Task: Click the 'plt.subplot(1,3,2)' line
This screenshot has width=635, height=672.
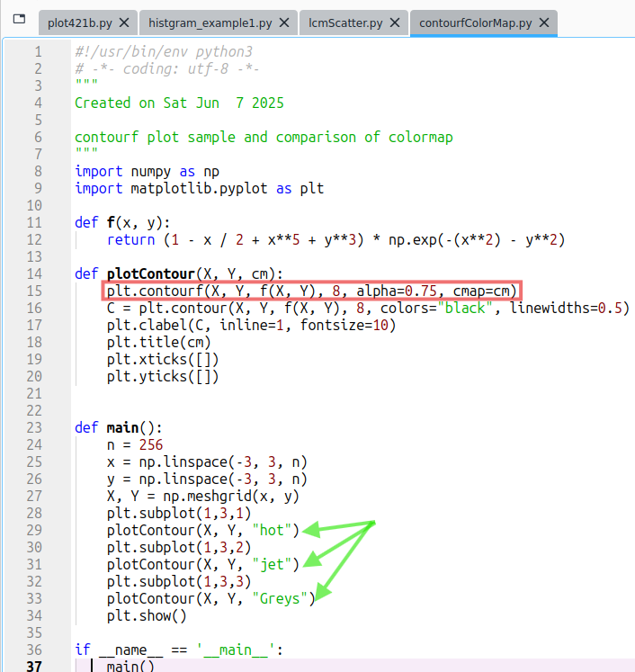Action: coord(179,547)
